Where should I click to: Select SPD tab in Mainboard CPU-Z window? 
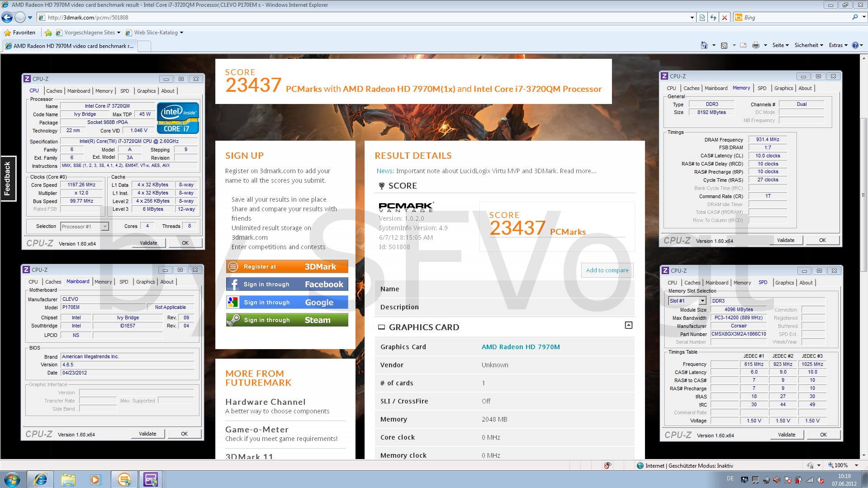pos(123,282)
